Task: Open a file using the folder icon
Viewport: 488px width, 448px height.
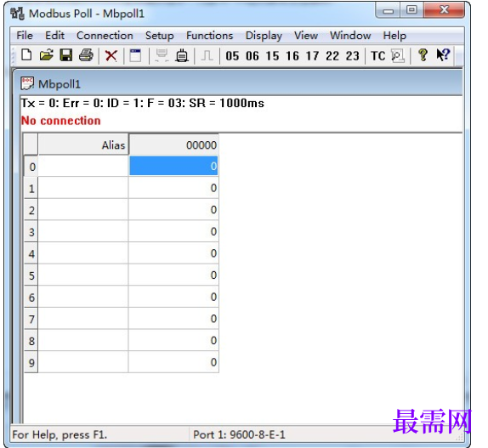Action: [47, 56]
